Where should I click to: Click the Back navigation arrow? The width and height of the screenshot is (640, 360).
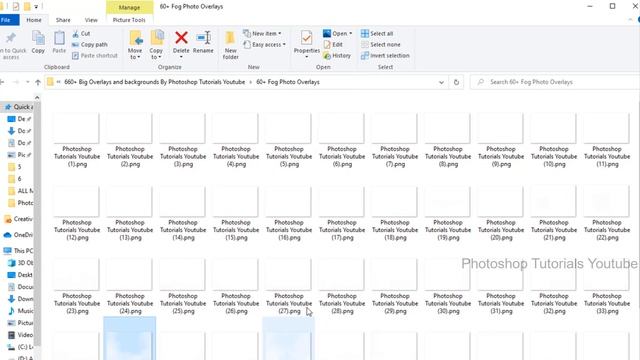click(2, 82)
